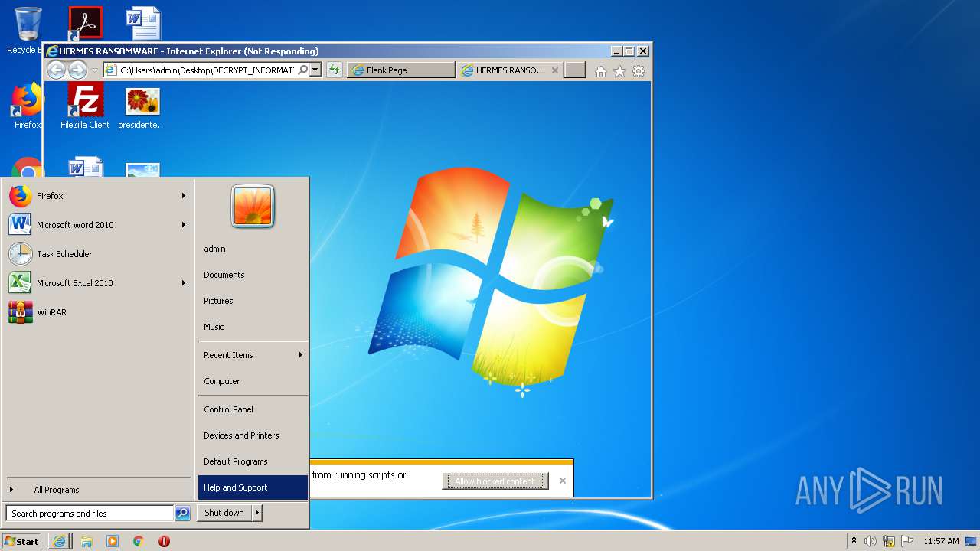The image size is (980, 551).
Task: Select the Word document icon beside Adobe Reader
Action: (143, 23)
